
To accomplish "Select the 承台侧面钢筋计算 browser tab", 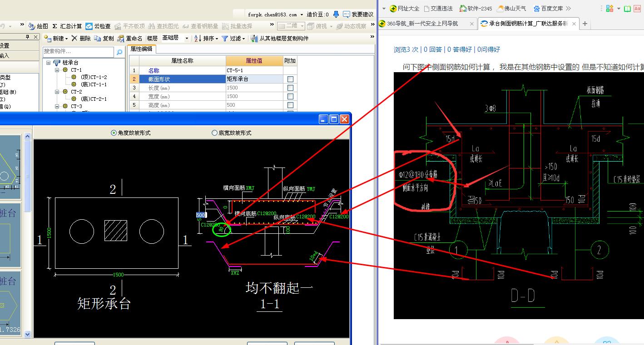I will pos(528,24).
